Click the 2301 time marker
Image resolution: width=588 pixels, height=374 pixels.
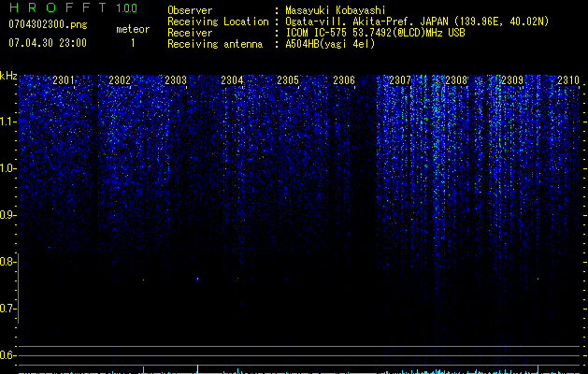[64, 80]
